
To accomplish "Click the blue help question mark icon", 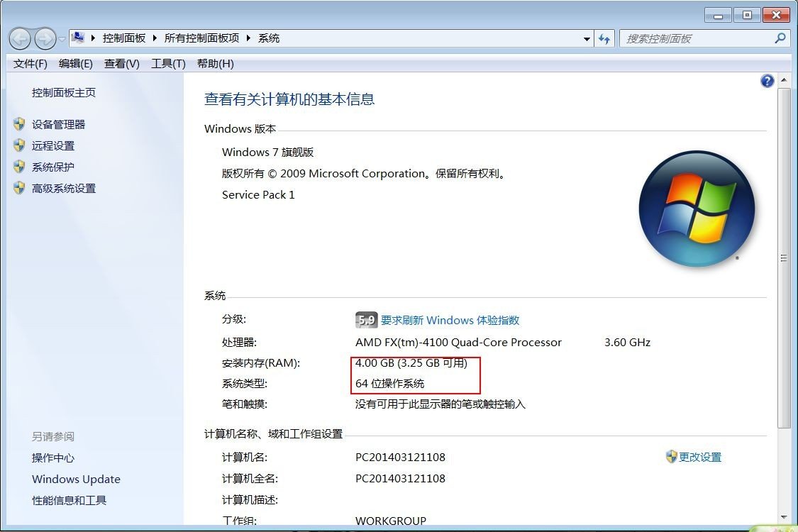I will pyautogui.click(x=767, y=81).
